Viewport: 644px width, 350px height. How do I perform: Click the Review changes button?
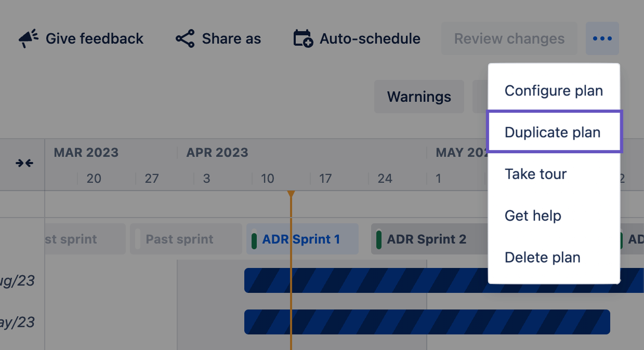509,38
